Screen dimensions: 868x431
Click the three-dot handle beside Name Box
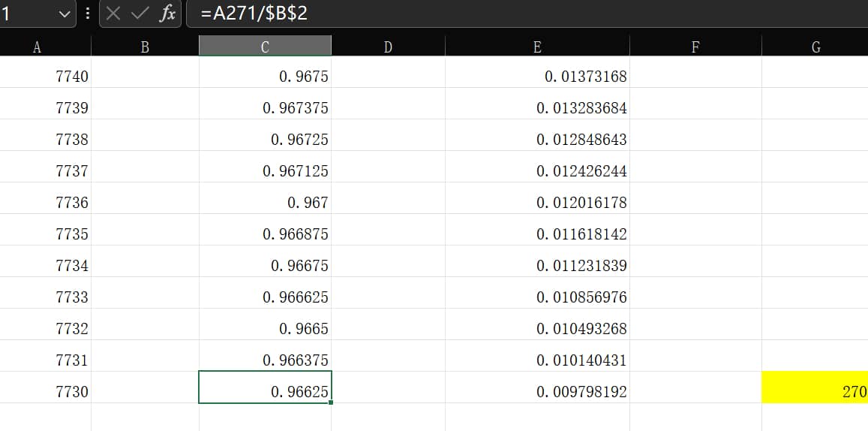point(89,14)
